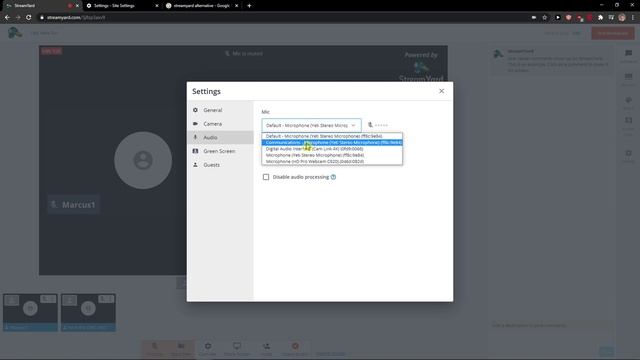This screenshot has height=360, width=640.
Task: Click first participant thumbnail at bottom left
Action: click(x=30, y=312)
